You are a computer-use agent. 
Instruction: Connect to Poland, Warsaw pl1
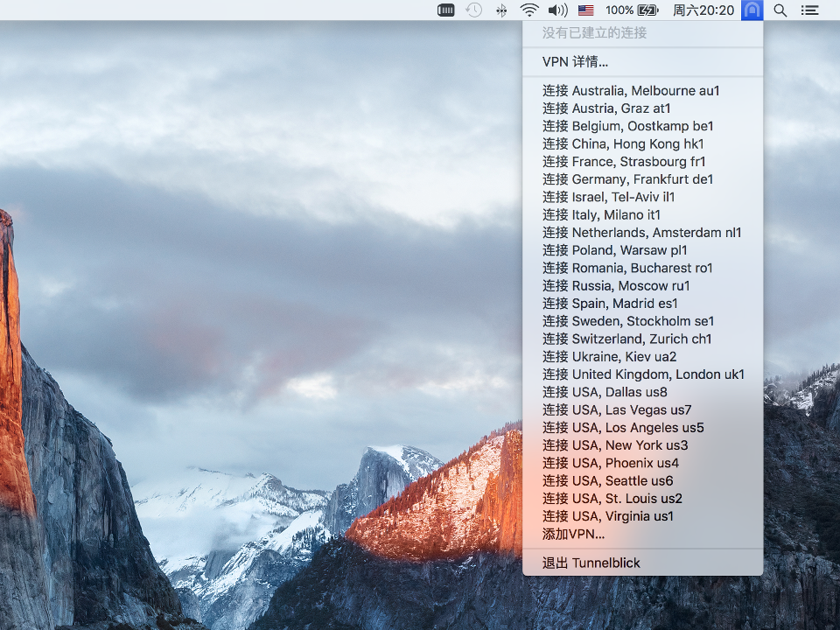point(643,250)
